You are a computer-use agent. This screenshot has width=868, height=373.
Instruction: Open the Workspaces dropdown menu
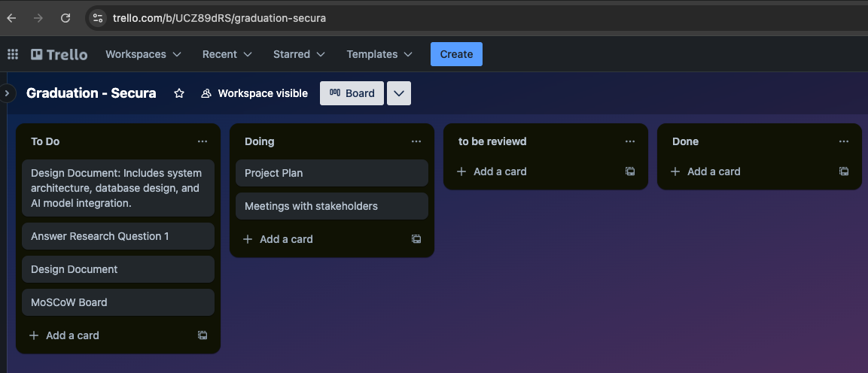[x=143, y=54]
